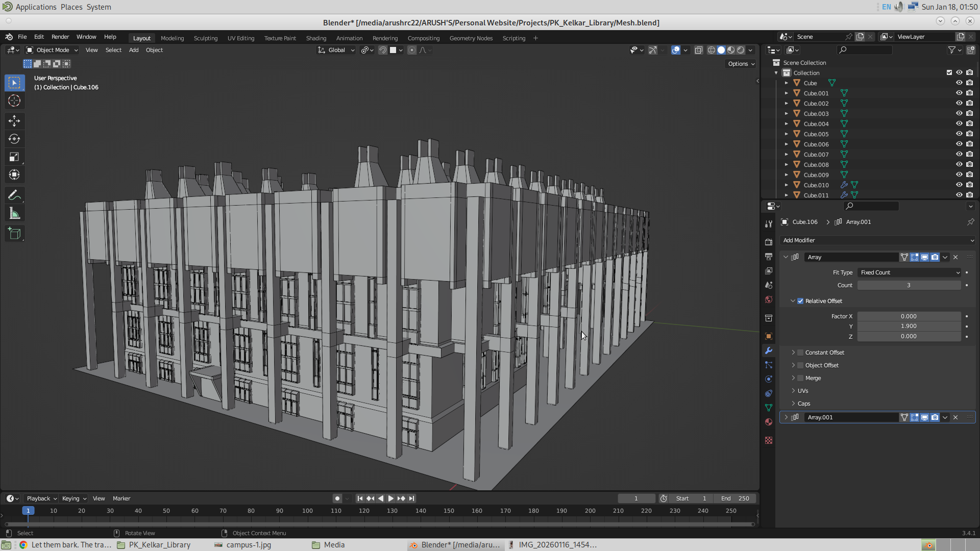Open the Fit Type dropdown

point(909,272)
